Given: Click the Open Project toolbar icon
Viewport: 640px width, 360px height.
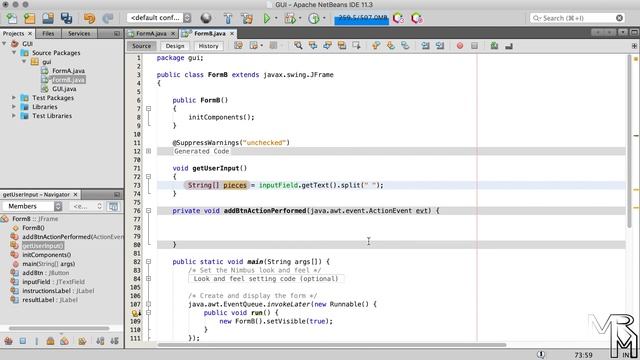Looking at the screenshot, I should (x=48, y=18).
